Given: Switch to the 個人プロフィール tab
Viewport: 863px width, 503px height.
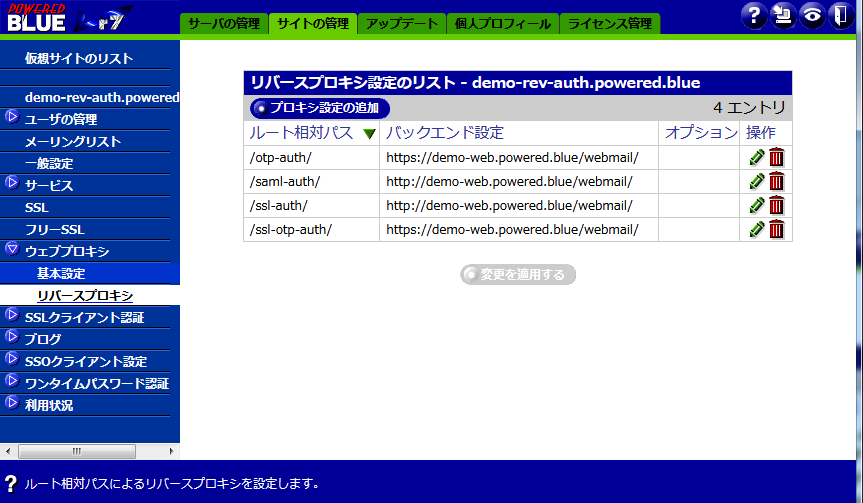Looking at the screenshot, I should pos(502,24).
